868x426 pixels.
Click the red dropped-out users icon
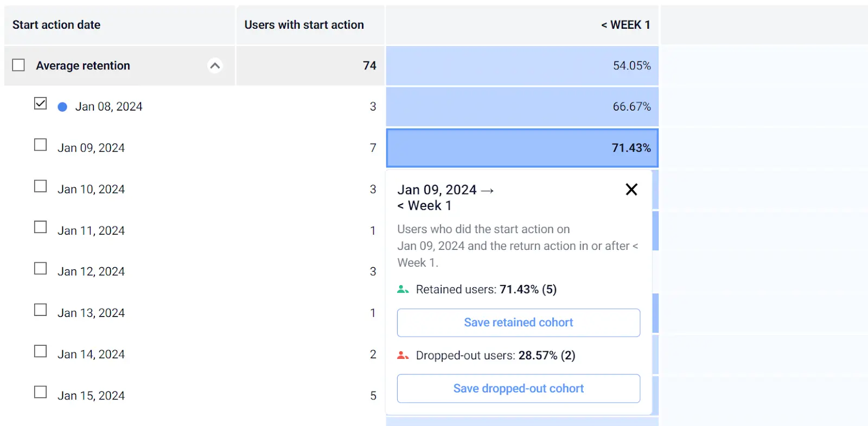pyautogui.click(x=403, y=356)
